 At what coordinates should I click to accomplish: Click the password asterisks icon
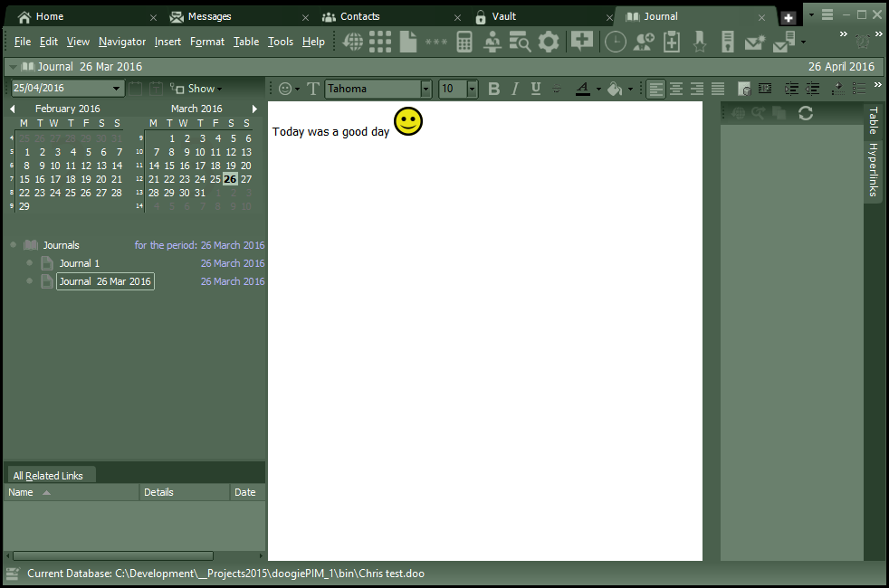coord(436,42)
